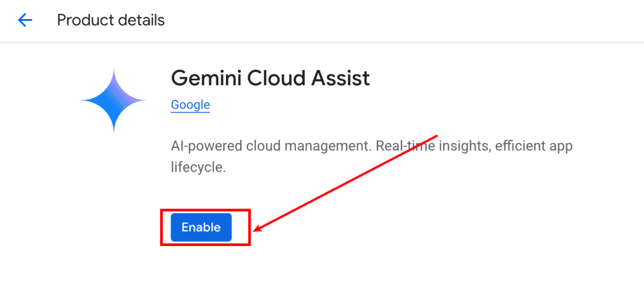
Task: Open the Google publisher link
Action: (x=190, y=105)
